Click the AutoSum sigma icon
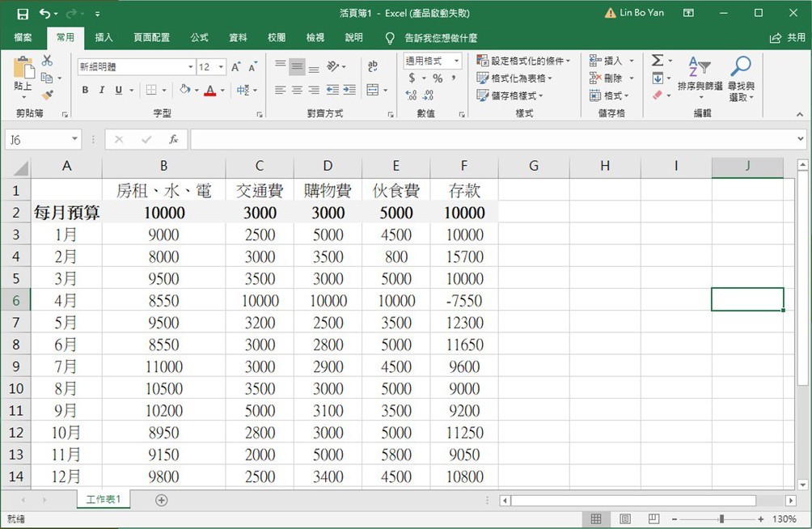This screenshot has height=529, width=812. (x=658, y=61)
